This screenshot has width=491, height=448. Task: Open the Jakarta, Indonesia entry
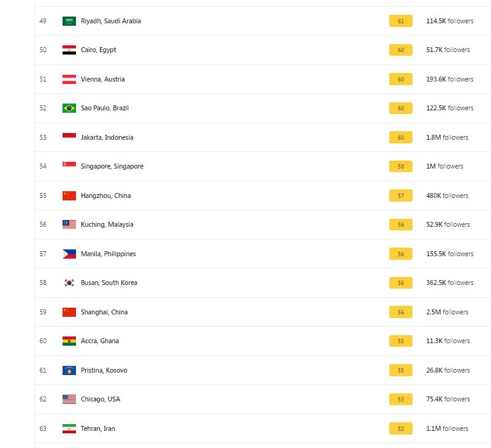coord(107,137)
